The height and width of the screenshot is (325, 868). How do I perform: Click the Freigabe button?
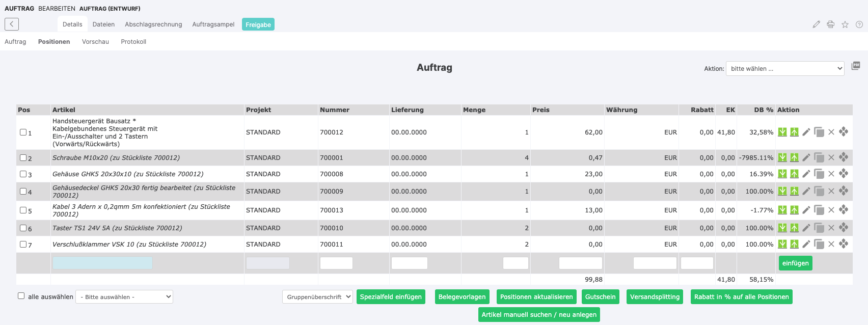(x=258, y=24)
